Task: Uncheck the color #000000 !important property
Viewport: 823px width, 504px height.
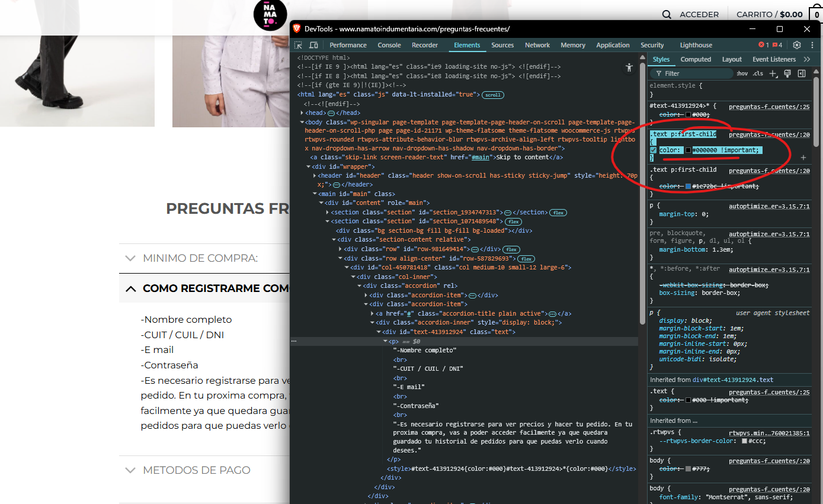Action: (x=654, y=150)
